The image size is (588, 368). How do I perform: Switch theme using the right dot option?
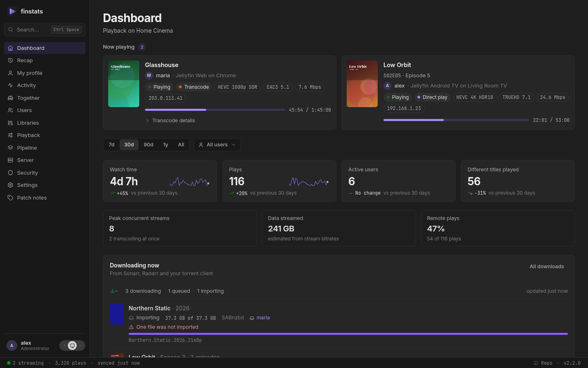click(80, 346)
